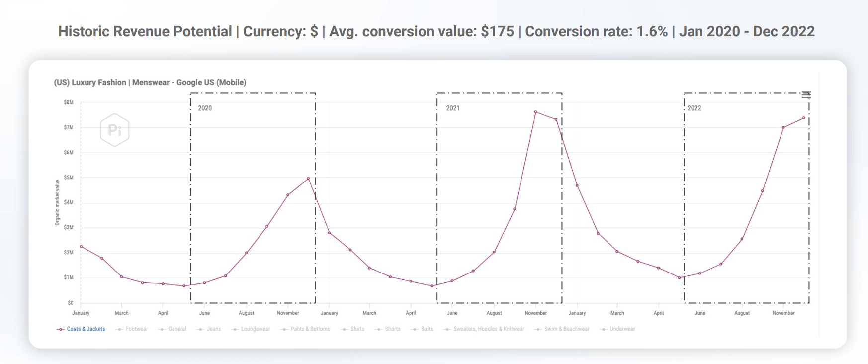Show Sweaters, Hoodies & Knitwear series
The image size is (868, 364).
(x=484, y=329)
